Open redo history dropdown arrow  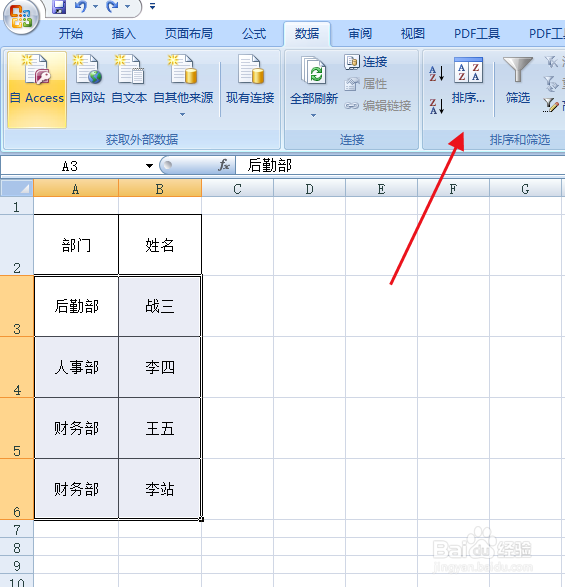pyautogui.click(x=127, y=7)
